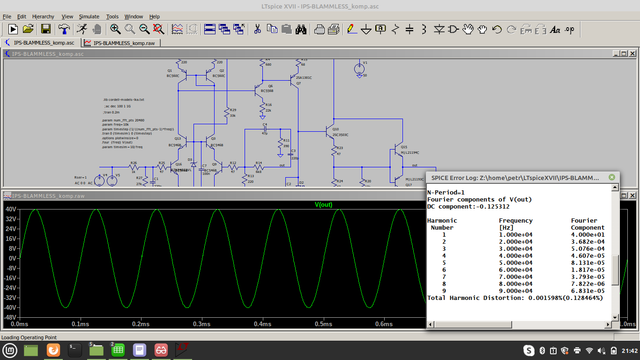640x360 pixels.
Task: Click the Redo arrow icon
Action: [511, 29]
